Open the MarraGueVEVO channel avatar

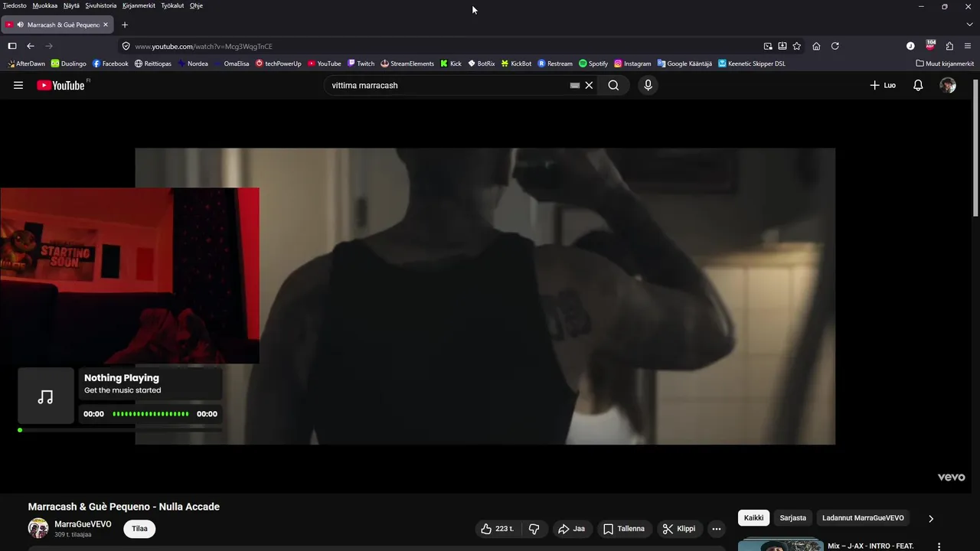pyautogui.click(x=38, y=528)
